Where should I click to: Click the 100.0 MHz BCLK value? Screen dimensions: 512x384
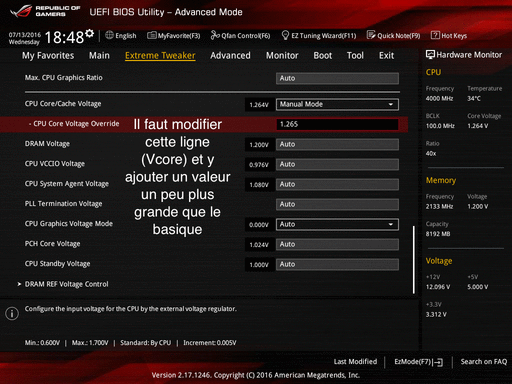click(440, 126)
